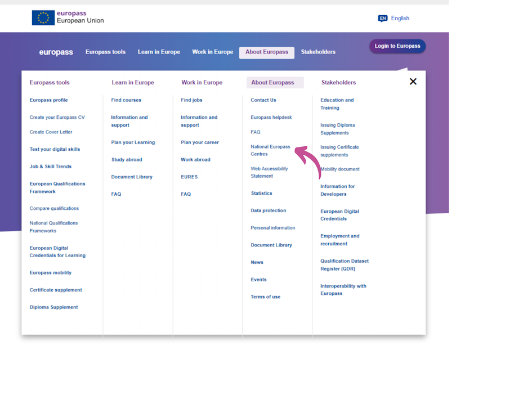Open Europass helpdesk
532x399 pixels.
click(271, 118)
